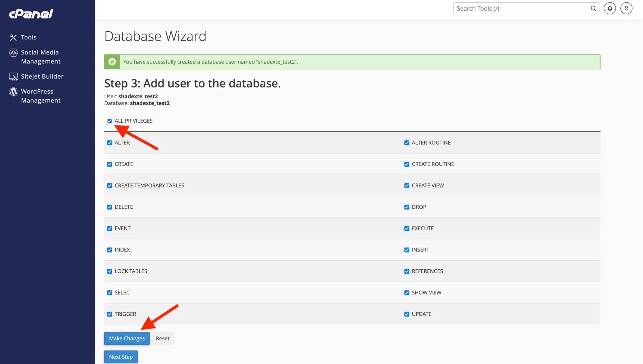Image resolution: width=643 pixels, height=364 pixels.
Task: Click the Next Step button
Action: tap(121, 357)
